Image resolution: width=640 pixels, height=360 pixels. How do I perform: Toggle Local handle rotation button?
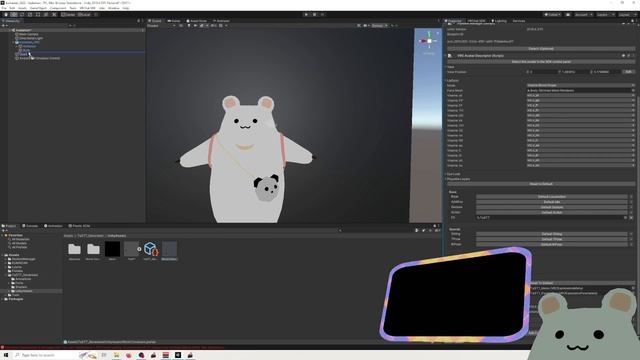[84, 15]
